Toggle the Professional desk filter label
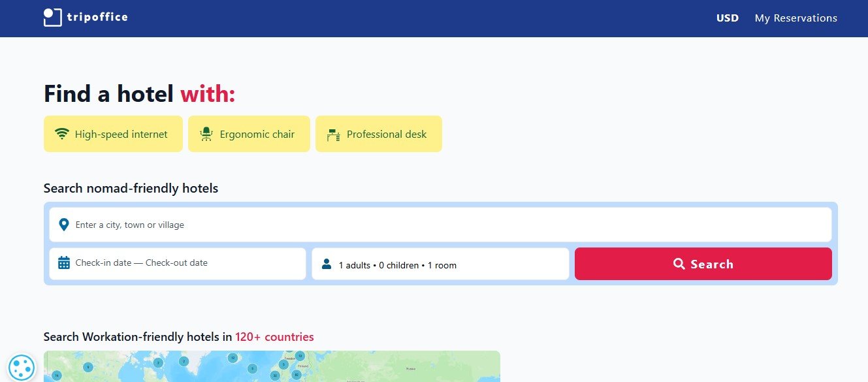 [x=386, y=135]
